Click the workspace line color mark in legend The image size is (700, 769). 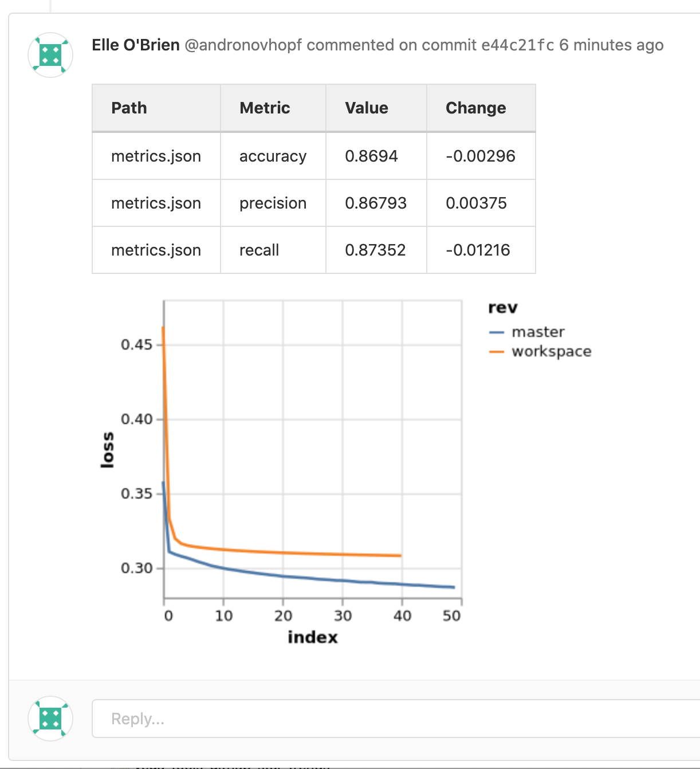pyautogui.click(x=497, y=351)
